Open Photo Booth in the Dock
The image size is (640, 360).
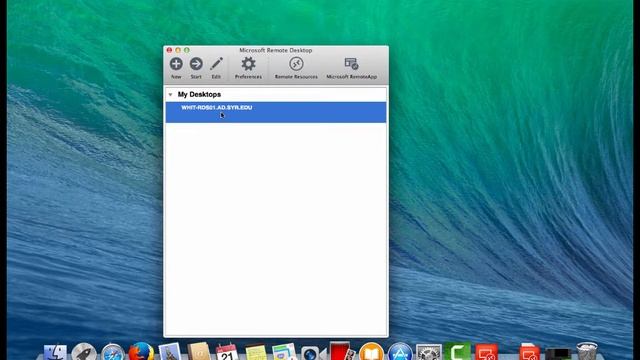pos(342,351)
